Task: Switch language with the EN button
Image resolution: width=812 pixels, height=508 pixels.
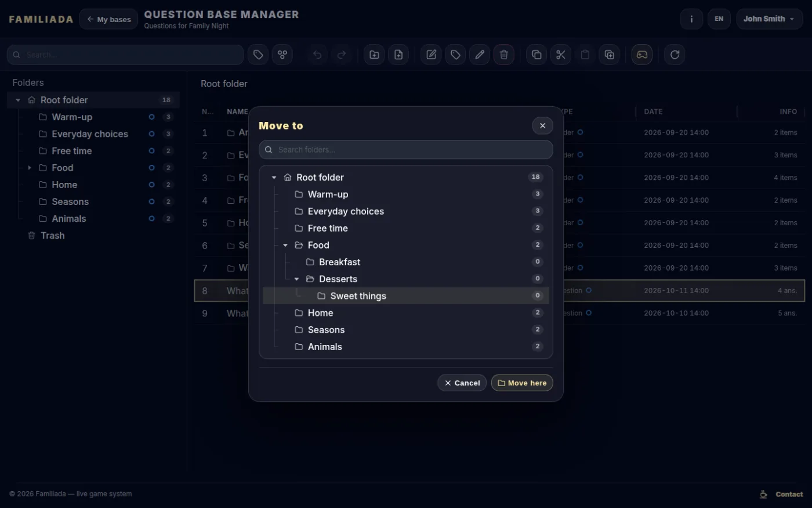Action: tap(719, 19)
